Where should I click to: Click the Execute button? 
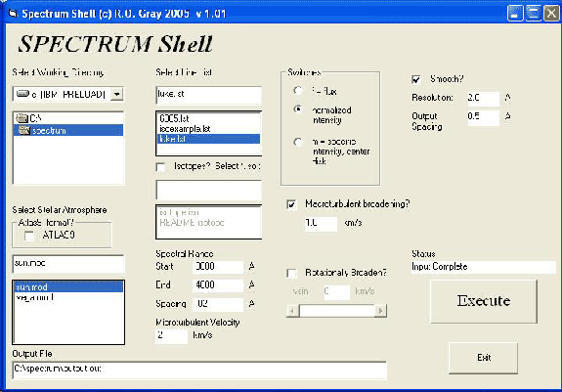(x=484, y=301)
